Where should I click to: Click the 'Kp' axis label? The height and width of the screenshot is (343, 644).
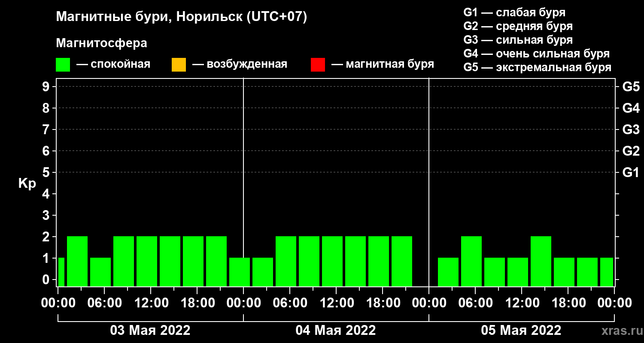[x=27, y=184]
